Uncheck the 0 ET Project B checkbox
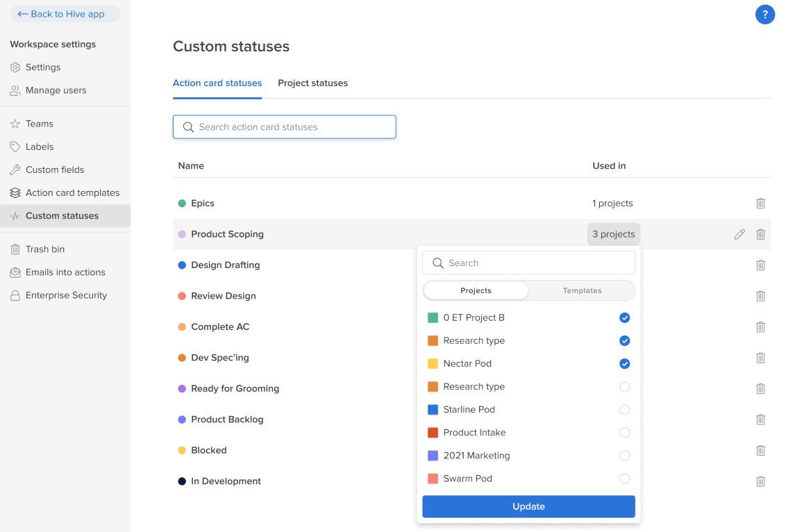The height and width of the screenshot is (532, 786). (x=624, y=317)
